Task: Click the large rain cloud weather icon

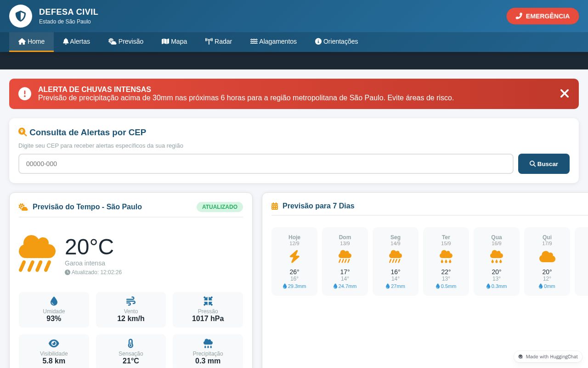Action: 37,253
